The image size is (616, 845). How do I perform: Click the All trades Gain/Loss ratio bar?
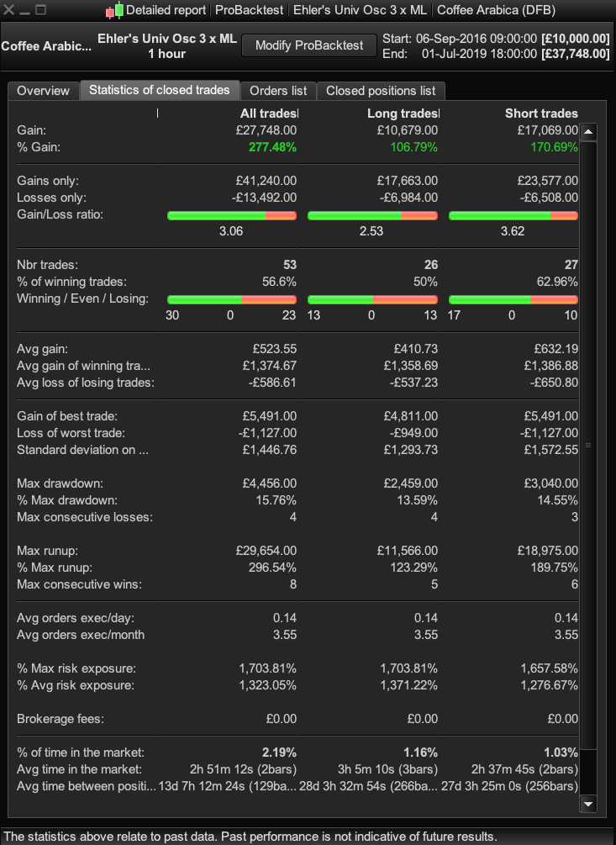click(x=232, y=216)
